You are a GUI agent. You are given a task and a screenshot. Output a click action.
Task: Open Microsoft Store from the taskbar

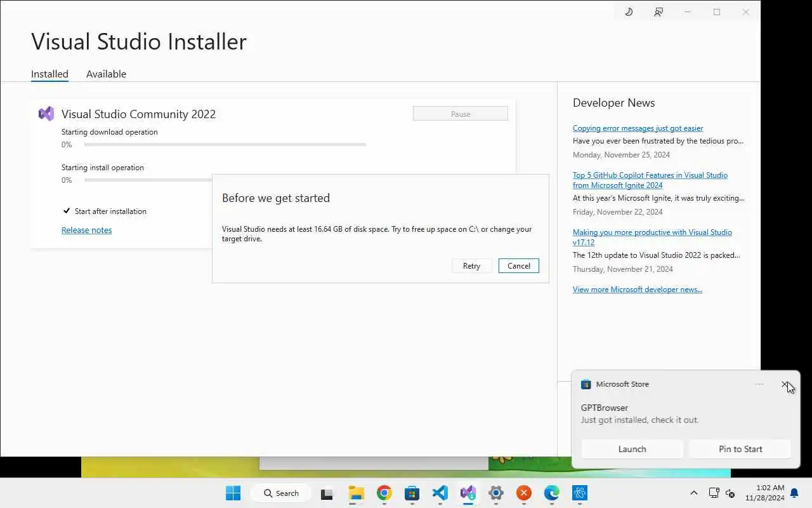pyautogui.click(x=412, y=493)
